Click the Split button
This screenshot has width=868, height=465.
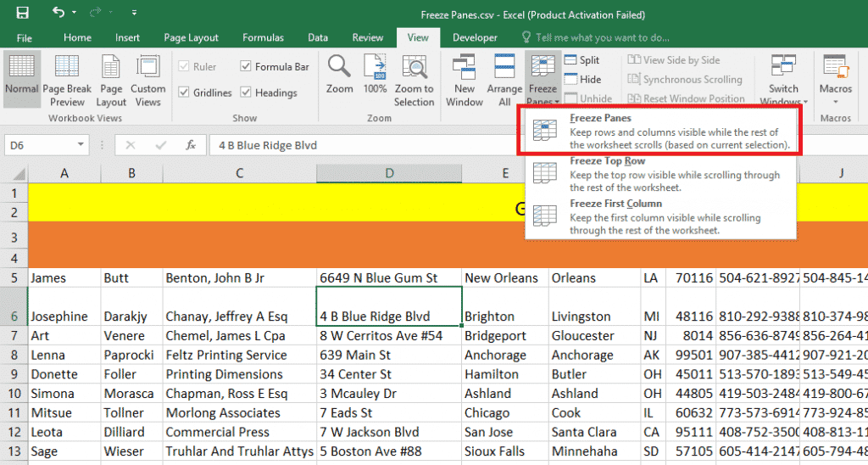point(581,60)
